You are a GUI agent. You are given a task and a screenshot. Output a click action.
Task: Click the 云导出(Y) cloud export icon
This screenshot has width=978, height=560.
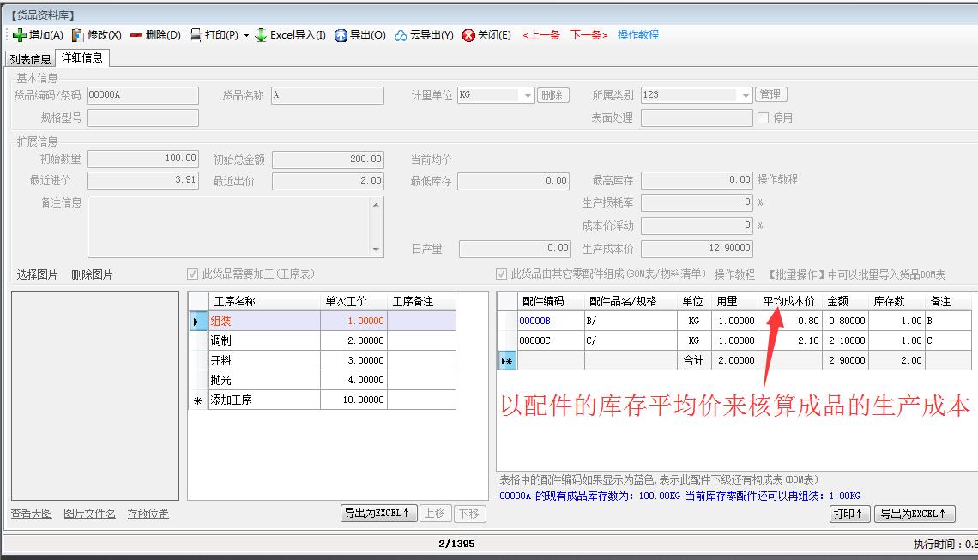(x=401, y=35)
